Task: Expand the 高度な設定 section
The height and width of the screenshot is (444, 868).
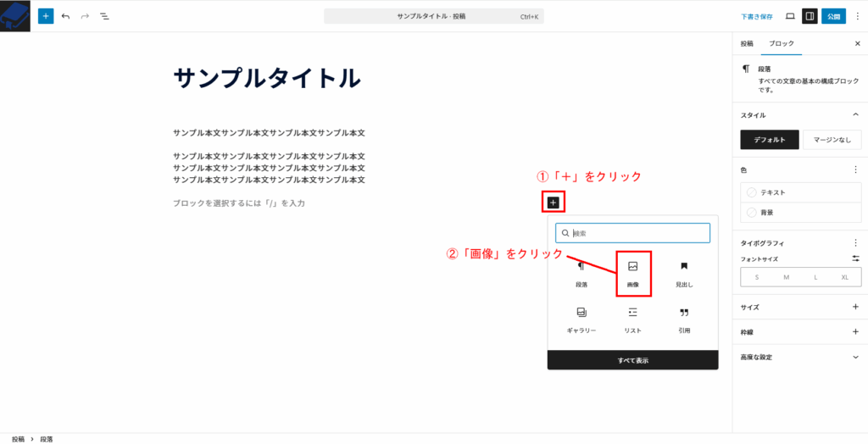Action: pos(855,357)
